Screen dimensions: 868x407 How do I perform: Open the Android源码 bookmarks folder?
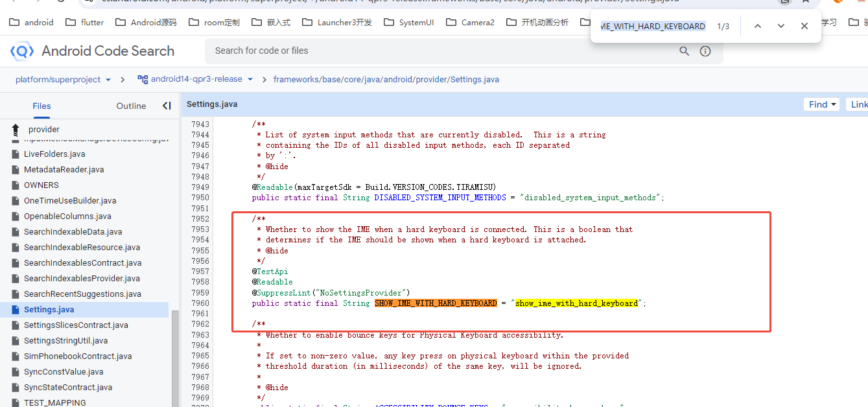[x=146, y=22]
